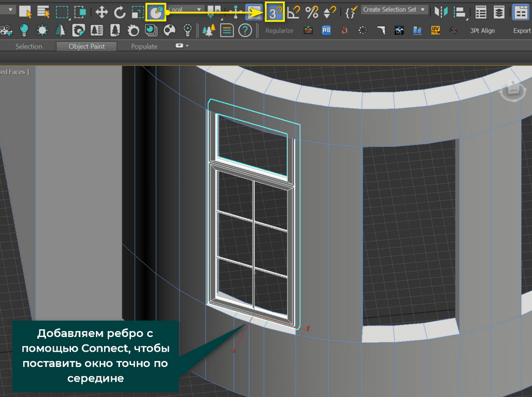Viewport: 532px width, 397px height.
Task: Activate the Select and Rotate tool
Action: (x=120, y=12)
